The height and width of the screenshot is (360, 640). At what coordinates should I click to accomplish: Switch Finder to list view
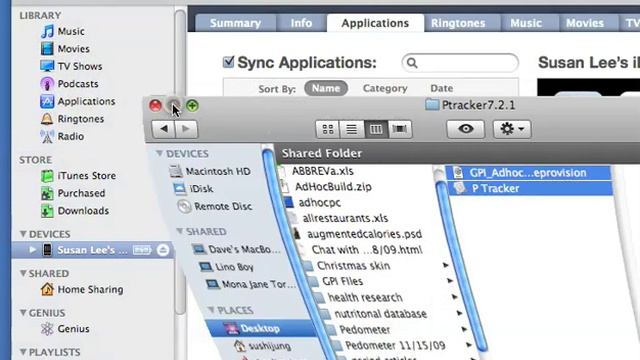pos(351,129)
